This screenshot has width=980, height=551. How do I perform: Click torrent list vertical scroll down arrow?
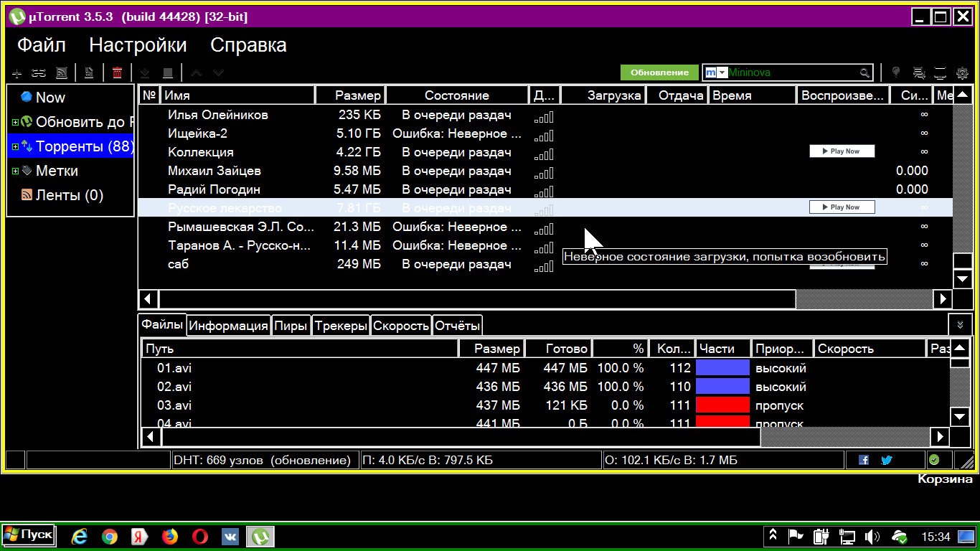pyautogui.click(x=963, y=279)
